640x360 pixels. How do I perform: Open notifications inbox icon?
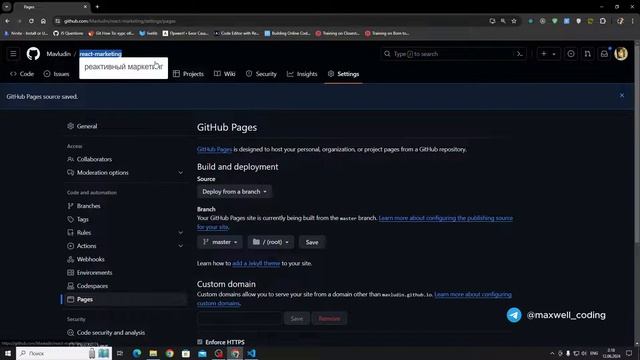[604, 54]
